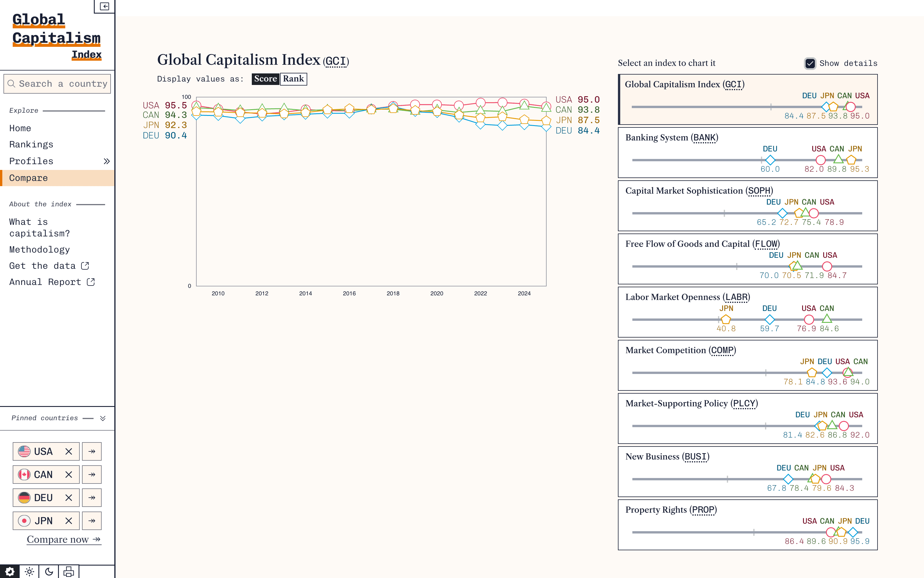This screenshot has height=578, width=924.
Task: Open What is capitalism? page
Action: (40, 227)
